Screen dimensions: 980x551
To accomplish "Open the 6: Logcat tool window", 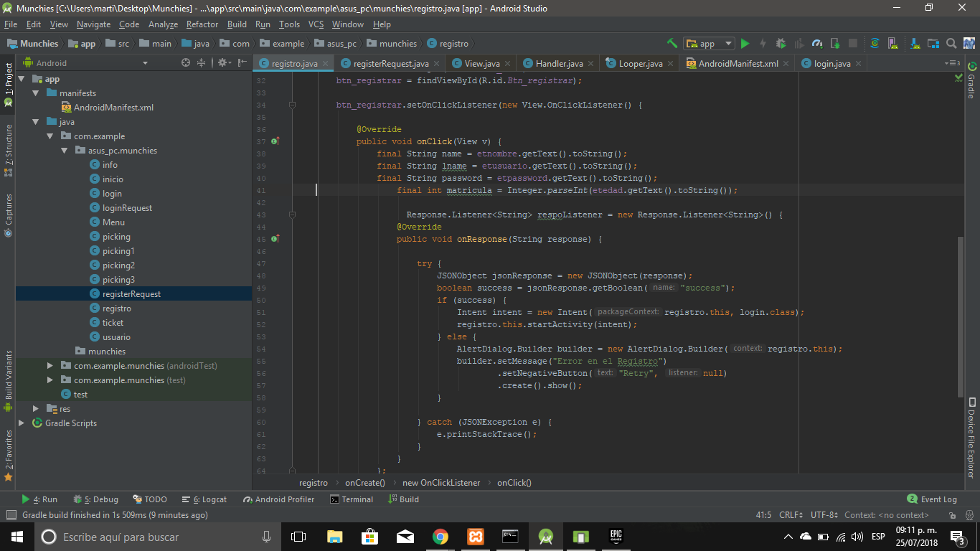I will [x=203, y=499].
